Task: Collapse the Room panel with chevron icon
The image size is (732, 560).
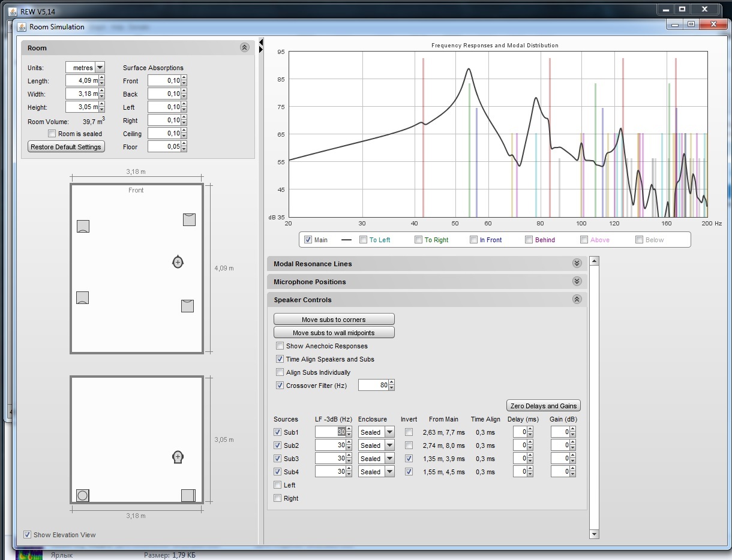Action: pyautogui.click(x=244, y=48)
